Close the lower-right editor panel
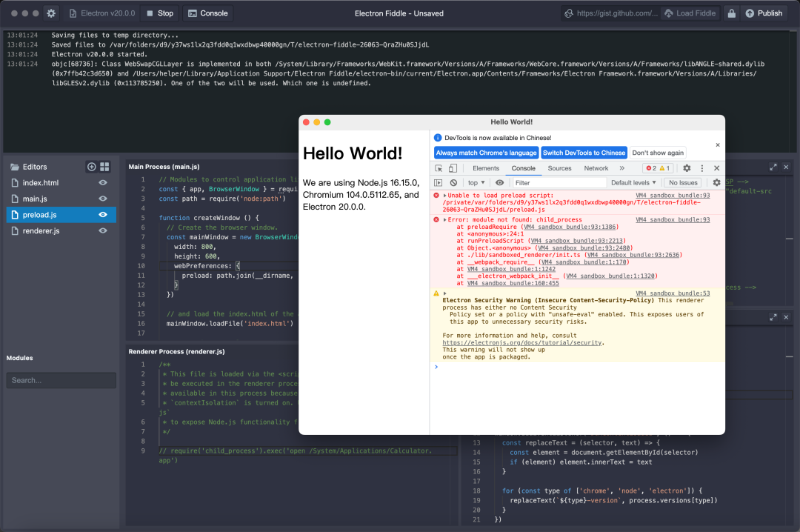The image size is (800, 532). (786, 317)
